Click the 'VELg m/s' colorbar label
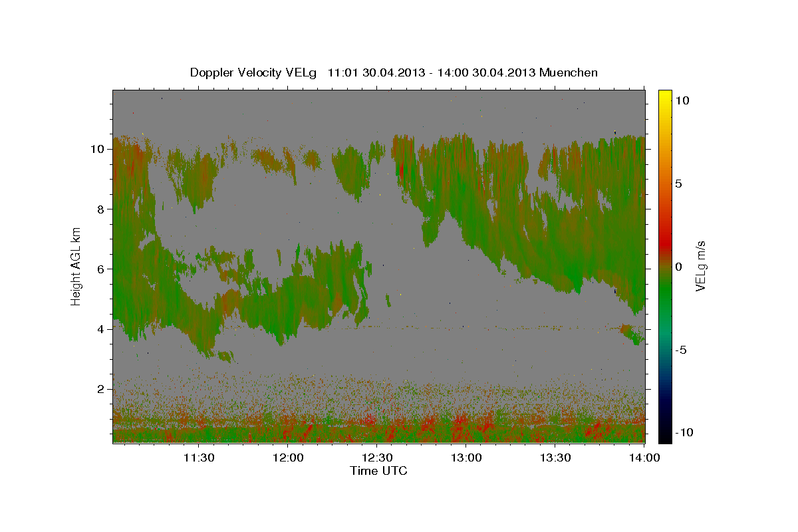The width and height of the screenshot is (798, 532). pos(700,265)
